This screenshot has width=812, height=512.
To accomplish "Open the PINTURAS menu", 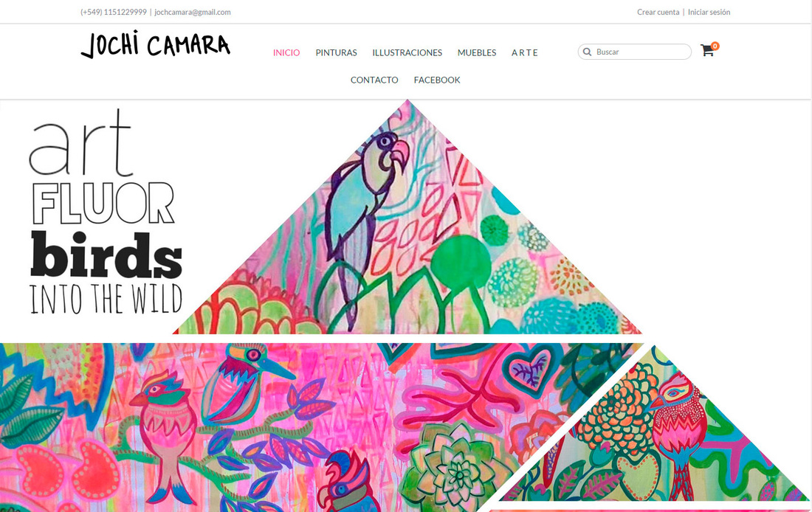I will click(336, 53).
